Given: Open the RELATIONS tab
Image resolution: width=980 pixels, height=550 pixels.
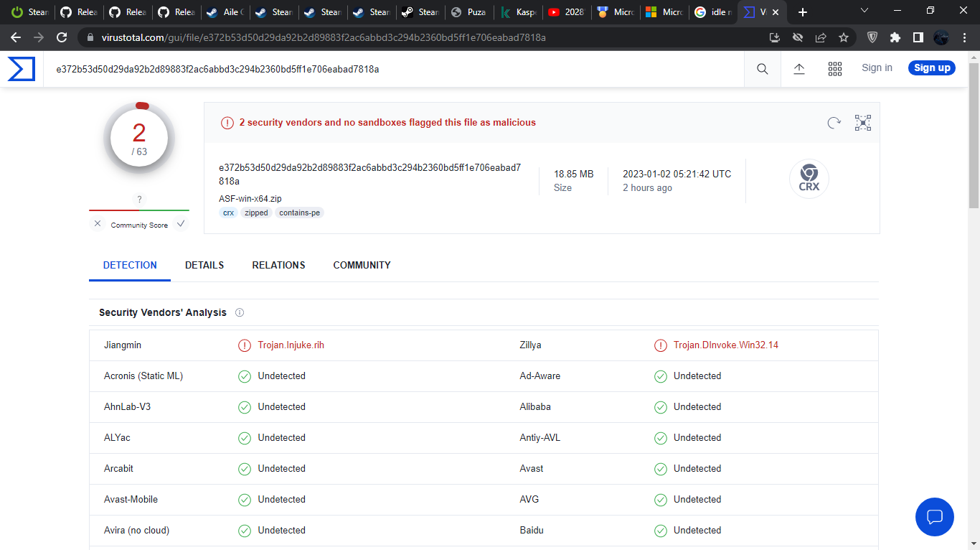Looking at the screenshot, I should (x=278, y=266).
